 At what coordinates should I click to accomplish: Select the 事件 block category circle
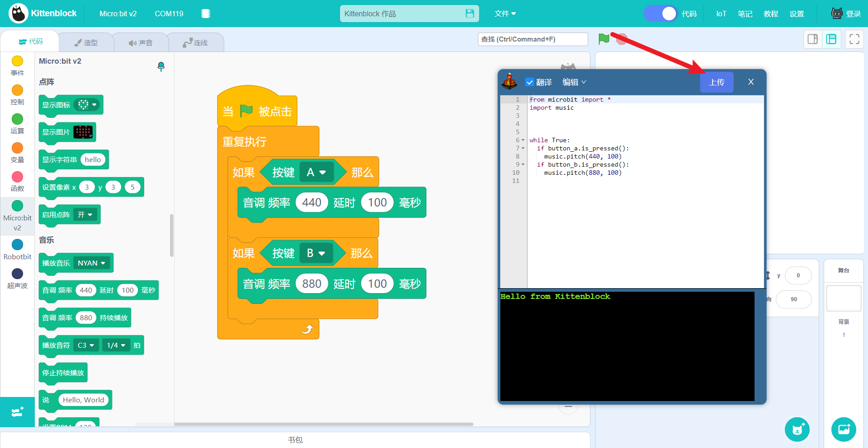pyautogui.click(x=17, y=61)
